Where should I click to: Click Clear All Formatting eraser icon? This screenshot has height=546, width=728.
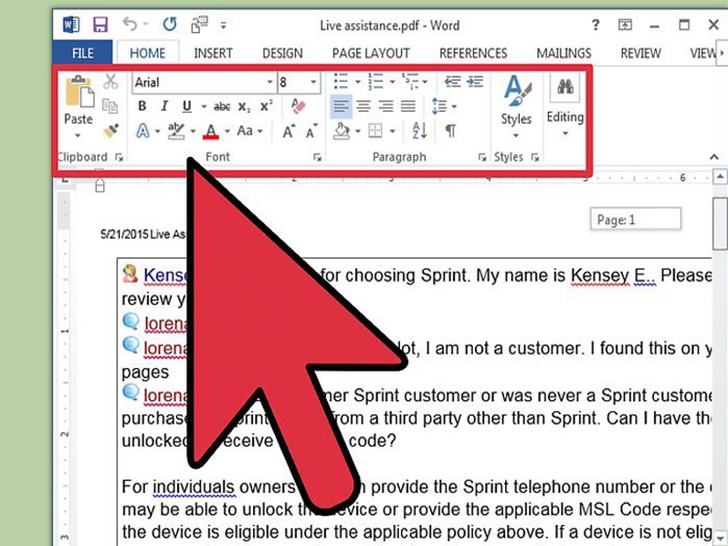(x=298, y=106)
